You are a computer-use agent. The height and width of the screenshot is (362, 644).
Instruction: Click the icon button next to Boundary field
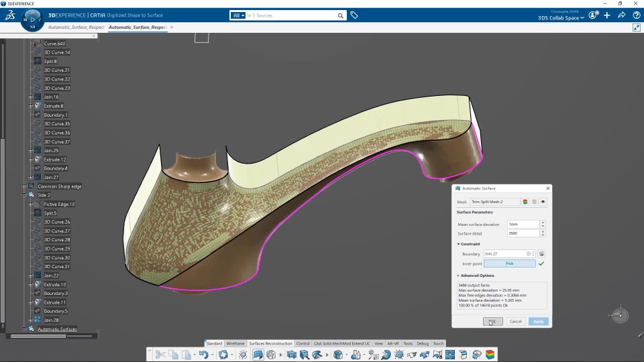(541, 254)
